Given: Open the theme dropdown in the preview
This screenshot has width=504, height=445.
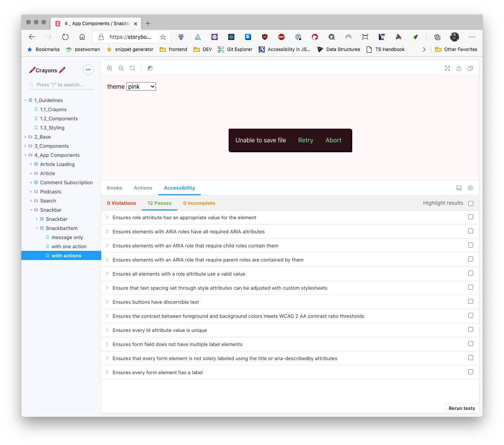Looking at the screenshot, I should click(x=141, y=86).
